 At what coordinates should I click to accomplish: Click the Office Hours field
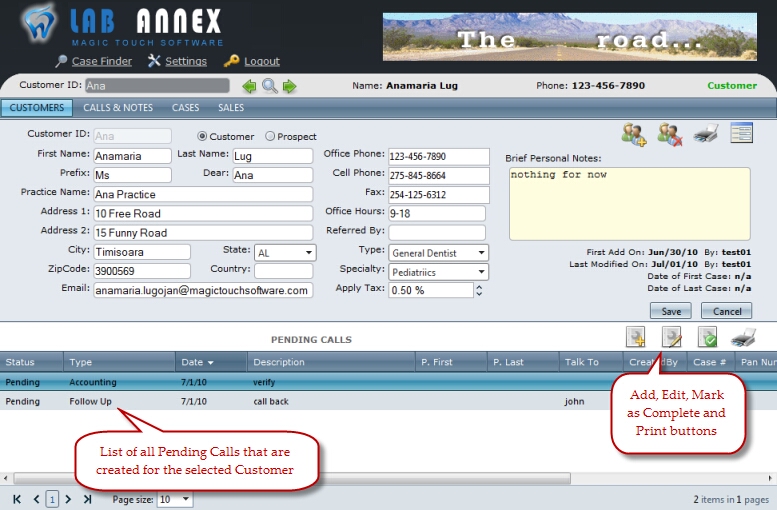[x=437, y=214]
